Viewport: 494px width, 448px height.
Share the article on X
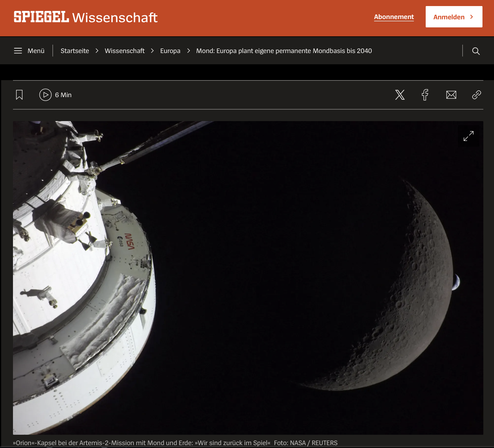point(400,95)
